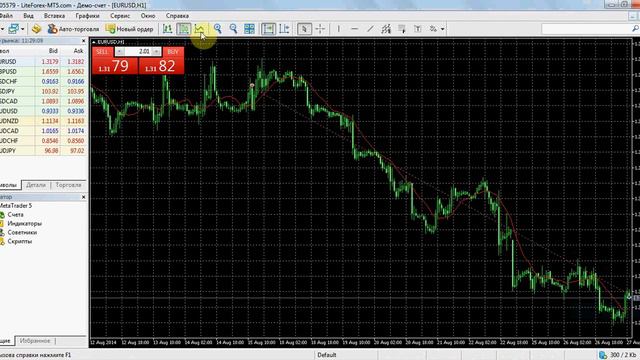Image resolution: width=640 pixels, height=360 pixels.
Task: Select Советники in Navigator tree
Action: [x=22, y=233]
